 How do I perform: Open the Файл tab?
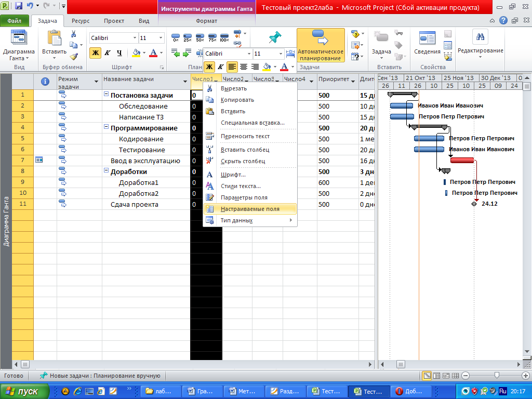point(15,21)
